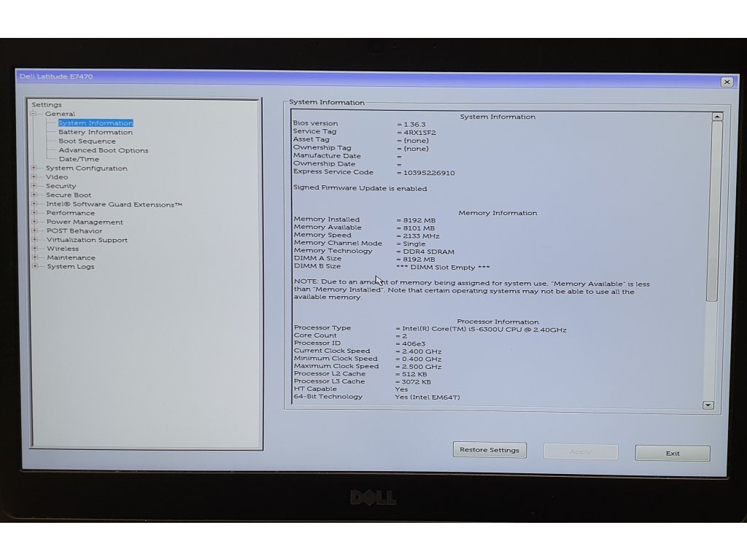Viewport: 747px width, 560px height.
Task: Click Processor Type value i5-6300U
Action: tap(484, 329)
